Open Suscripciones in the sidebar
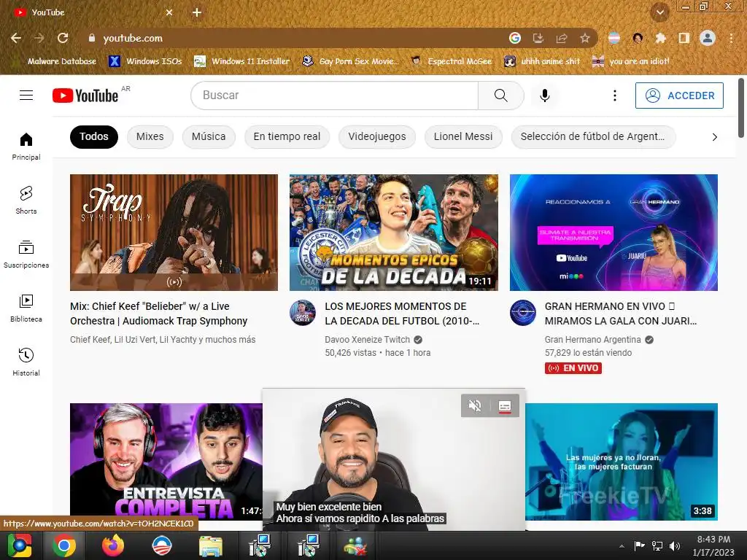The image size is (747, 560). 26,254
